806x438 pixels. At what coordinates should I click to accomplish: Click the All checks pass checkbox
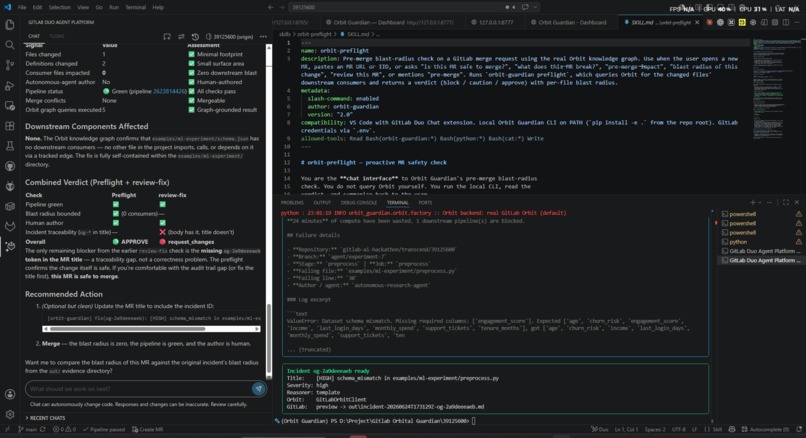(x=191, y=91)
